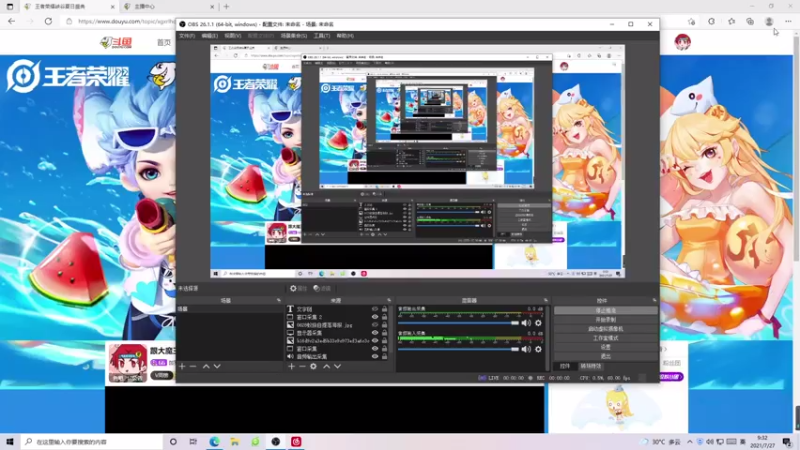Image resolution: width=800 pixels, height=450 pixels.
Task: Lock the 显示器采集 source
Action: (384, 333)
